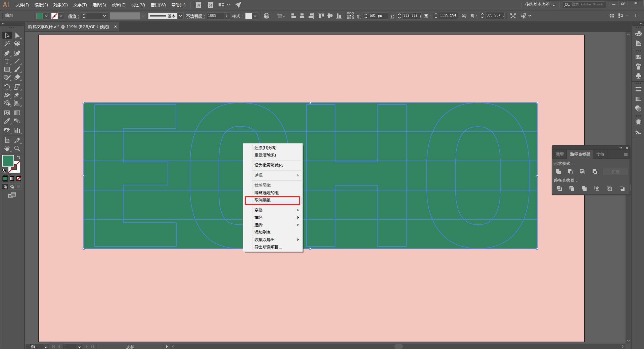Open the brush definition 基本 dropdown
The width and height of the screenshot is (644, 349).
(181, 16)
